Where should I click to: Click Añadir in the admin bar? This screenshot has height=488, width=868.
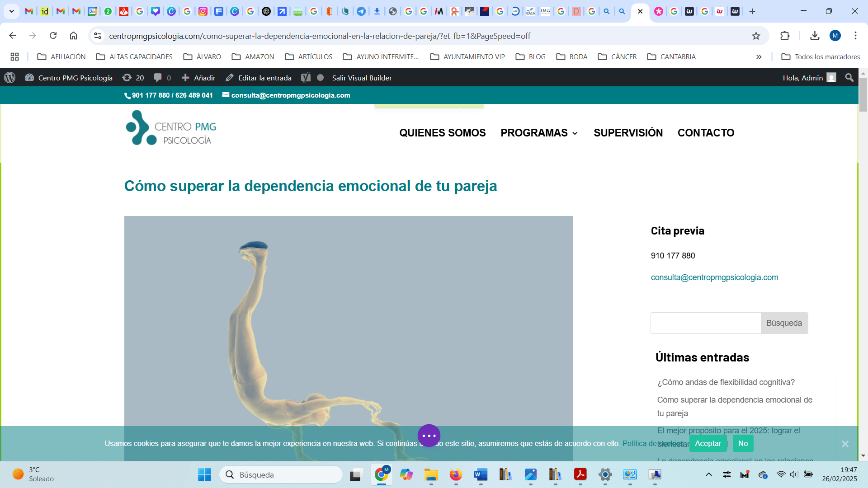198,78
